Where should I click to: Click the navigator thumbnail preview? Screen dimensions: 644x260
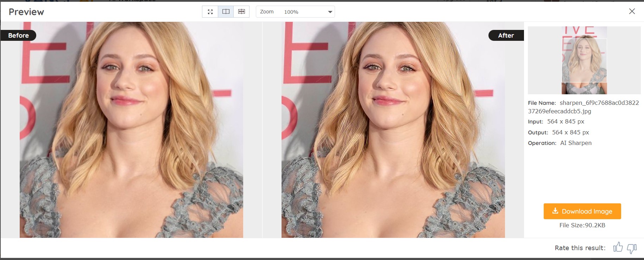tap(584, 60)
